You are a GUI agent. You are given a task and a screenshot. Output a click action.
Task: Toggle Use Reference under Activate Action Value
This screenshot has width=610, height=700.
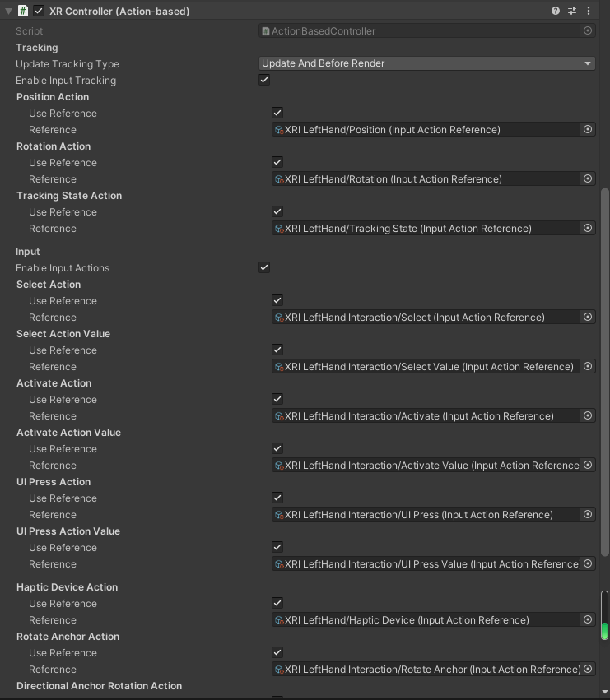click(x=277, y=448)
